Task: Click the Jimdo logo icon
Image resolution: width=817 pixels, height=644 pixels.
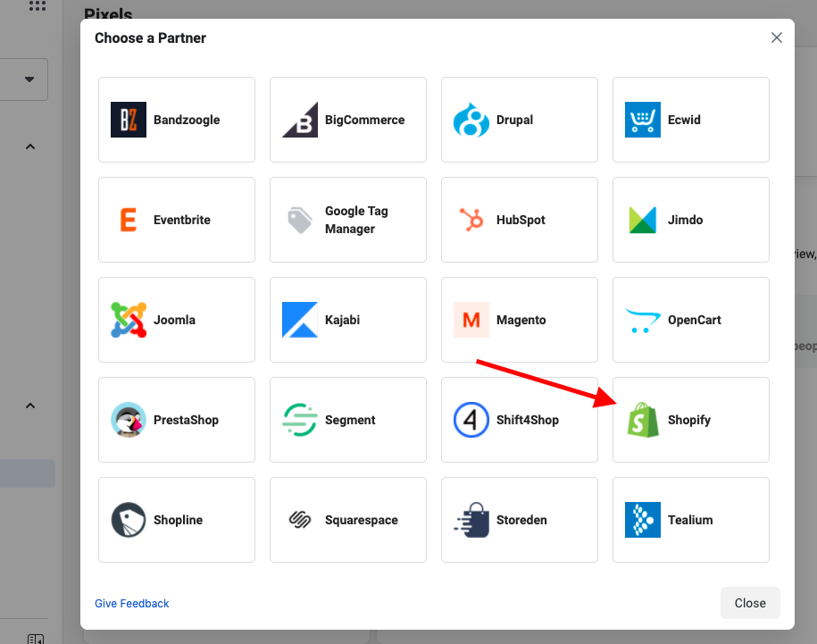Action: coord(643,220)
